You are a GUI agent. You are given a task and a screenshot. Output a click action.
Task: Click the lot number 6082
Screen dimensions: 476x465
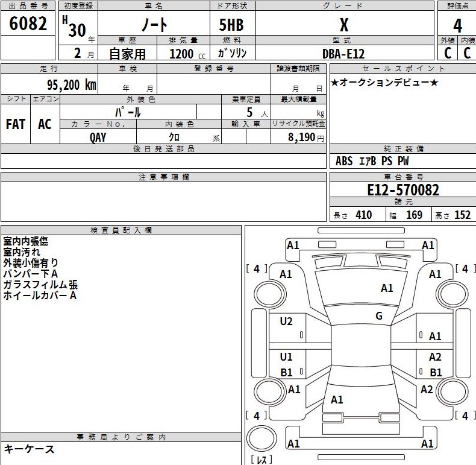[28, 24]
